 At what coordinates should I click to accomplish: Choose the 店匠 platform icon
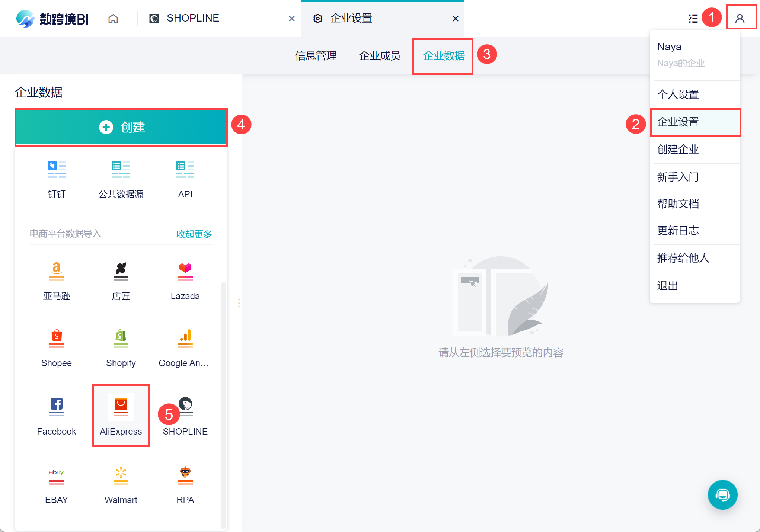(121, 272)
